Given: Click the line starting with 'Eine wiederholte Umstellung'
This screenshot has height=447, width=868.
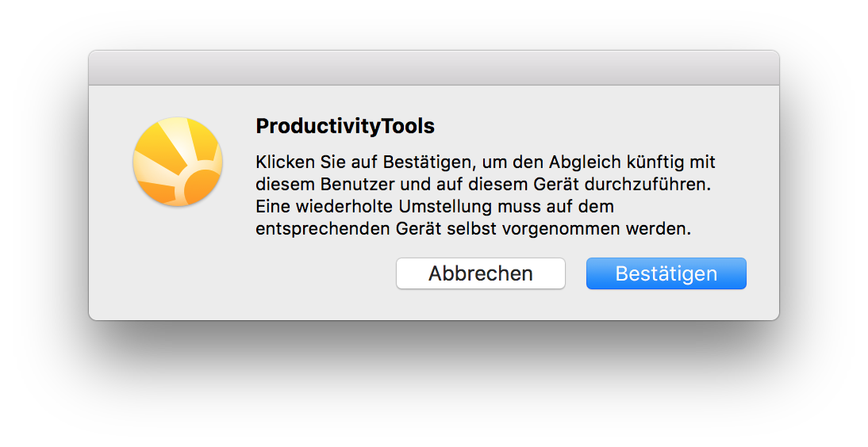Looking at the screenshot, I should click(435, 206).
